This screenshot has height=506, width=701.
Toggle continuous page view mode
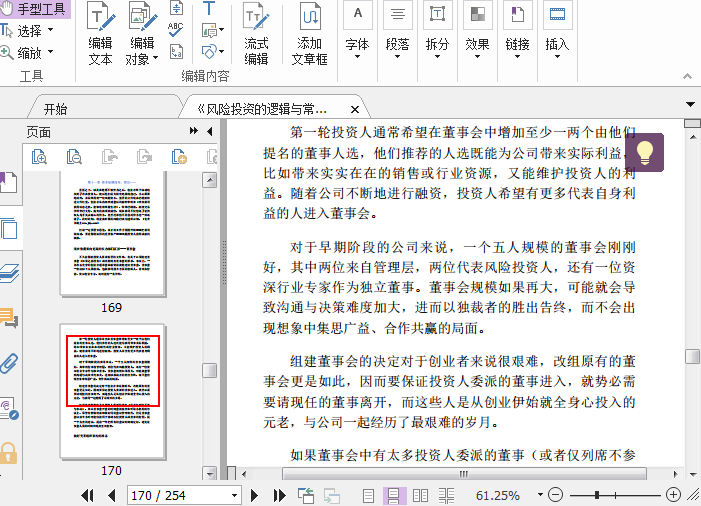tap(394, 496)
